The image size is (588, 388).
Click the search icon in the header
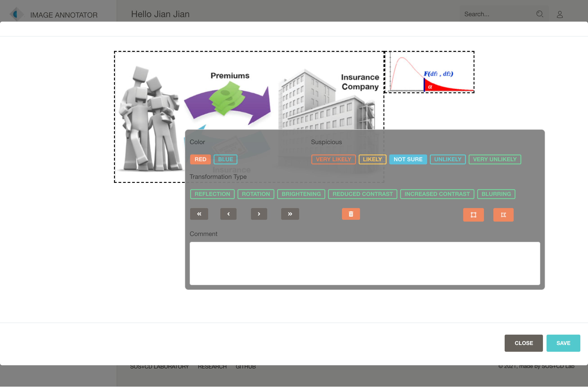click(540, 14)
